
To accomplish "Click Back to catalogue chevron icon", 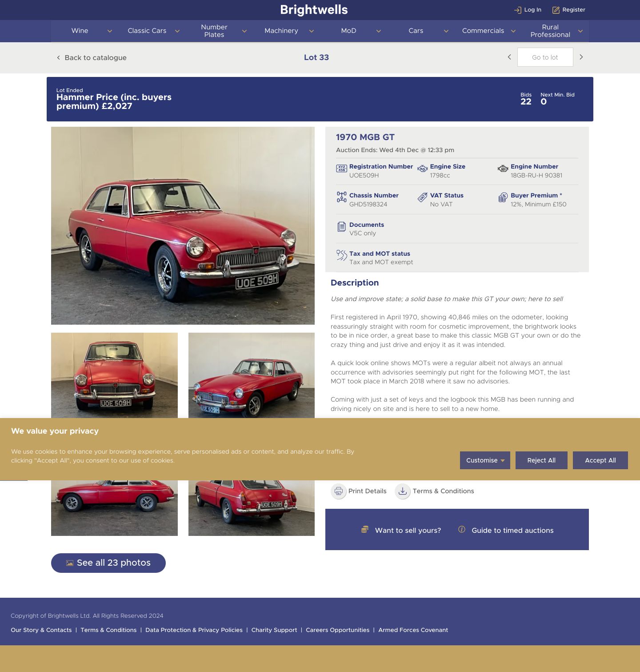I will click(x=58, y=57).
